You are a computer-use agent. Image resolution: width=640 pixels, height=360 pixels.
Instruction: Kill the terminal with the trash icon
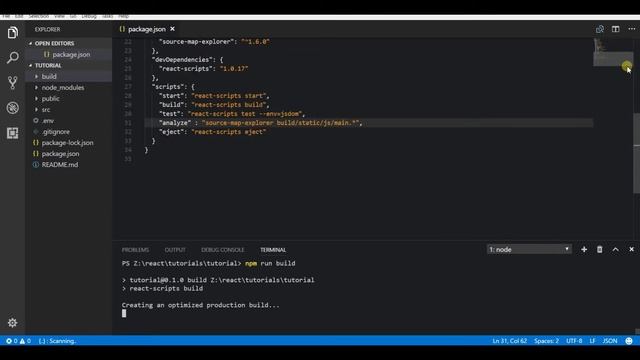(600, 249)
